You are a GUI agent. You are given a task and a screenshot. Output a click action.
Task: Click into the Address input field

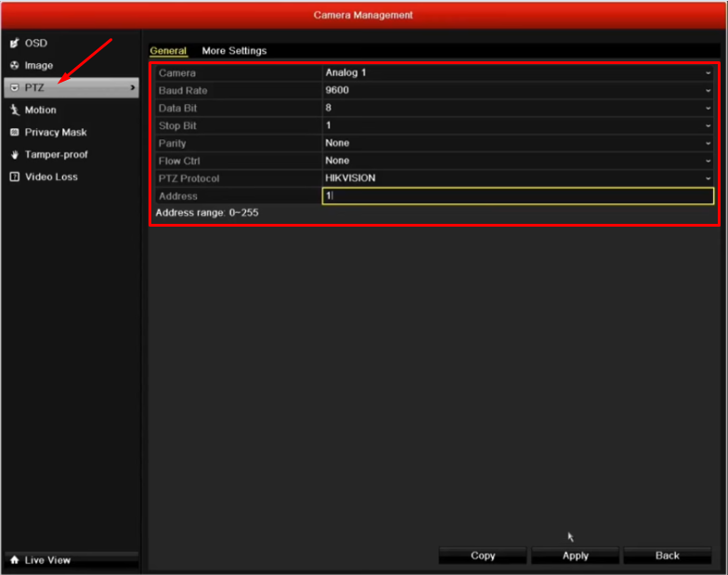point(518,196)
